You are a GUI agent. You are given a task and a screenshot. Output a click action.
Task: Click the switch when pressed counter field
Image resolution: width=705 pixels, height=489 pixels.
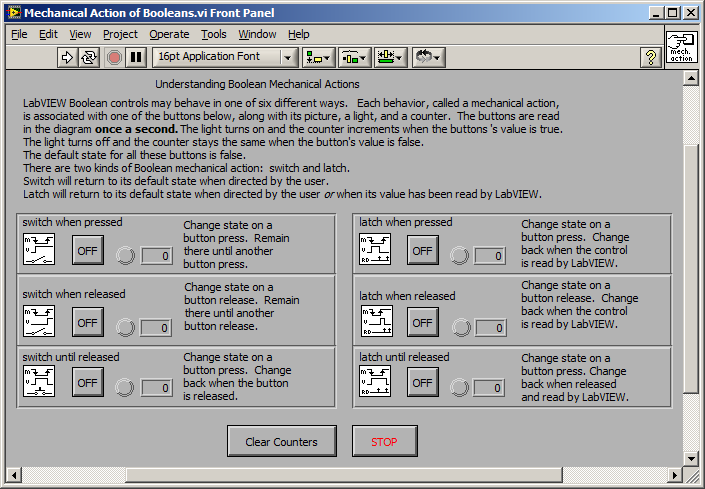[157, 256]
